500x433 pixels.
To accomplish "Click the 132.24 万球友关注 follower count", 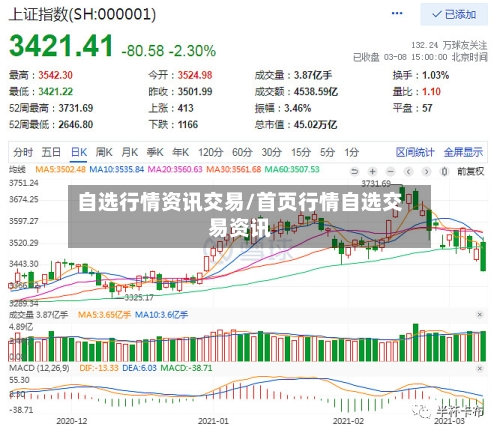I will point(449,45).
